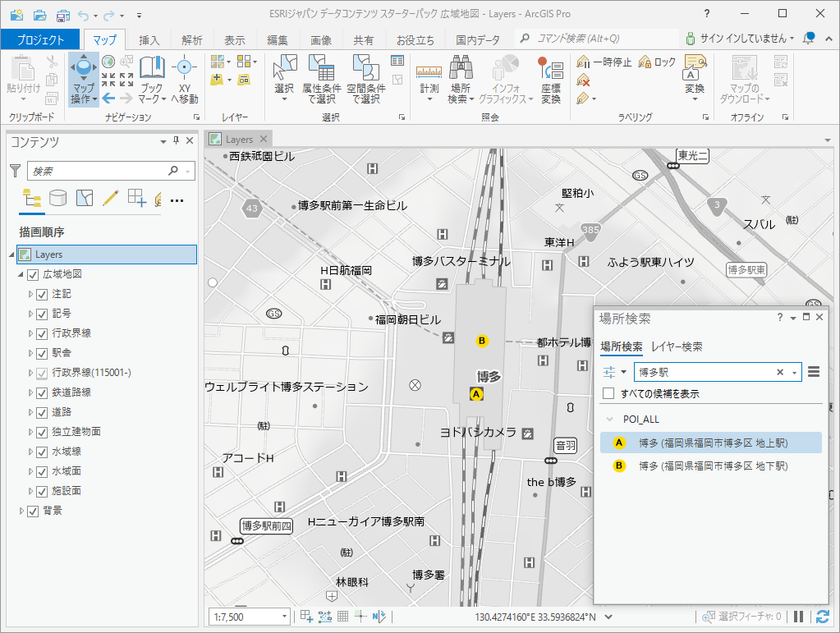
Task: Click the Paste (貼り付け) button
Action: (23, 80)
